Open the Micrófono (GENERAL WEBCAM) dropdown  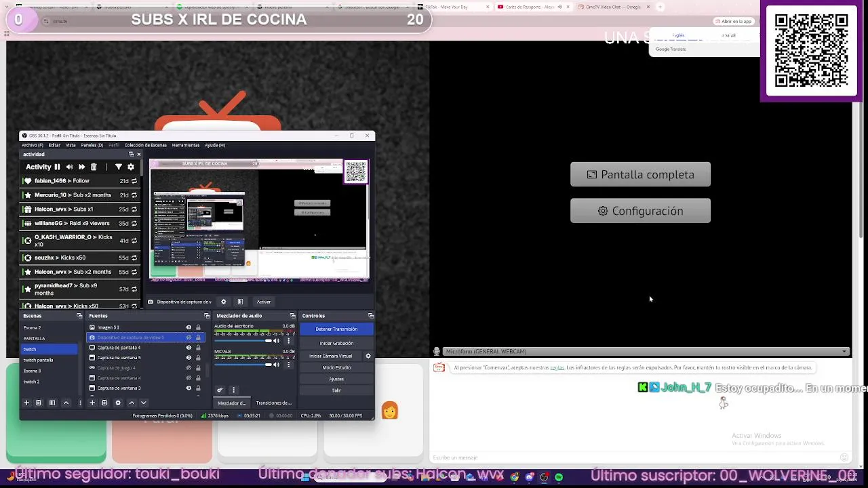click(x=646, y=351)
